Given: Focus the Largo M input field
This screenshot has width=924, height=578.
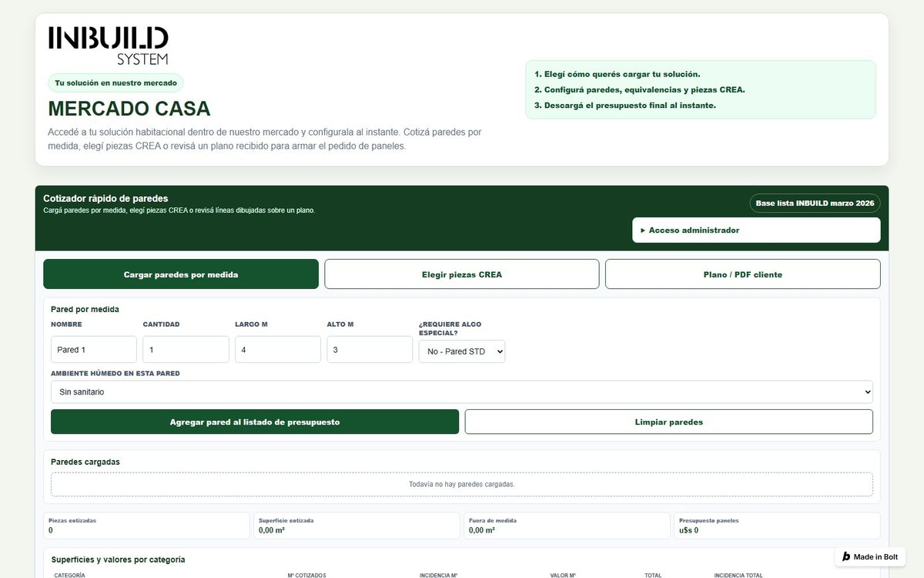Looking at the screenshot, I should (x=278, y=349).
